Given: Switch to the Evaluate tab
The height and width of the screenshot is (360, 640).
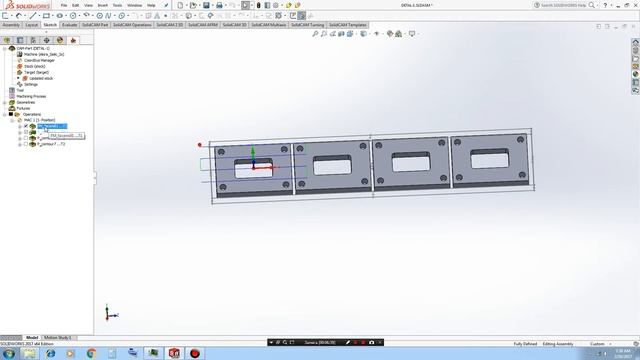Looking at the screenshot, I should [x=69, y=25].
